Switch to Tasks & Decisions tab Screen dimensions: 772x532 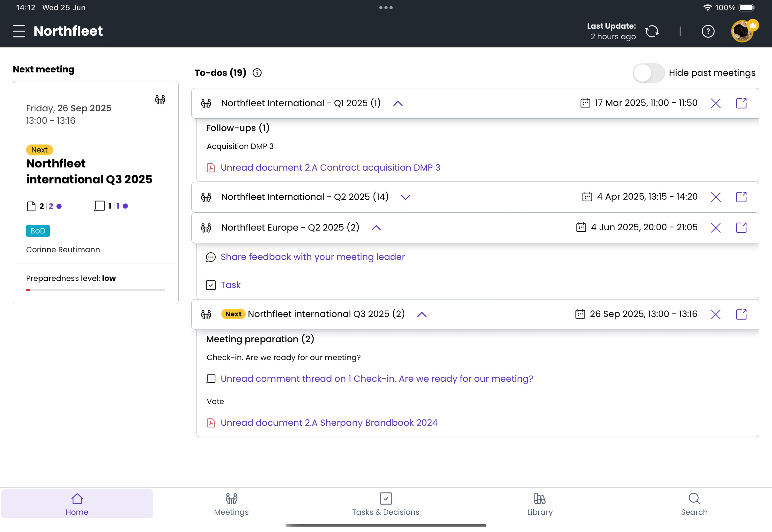pyautogui.click(x=386, y=504)
